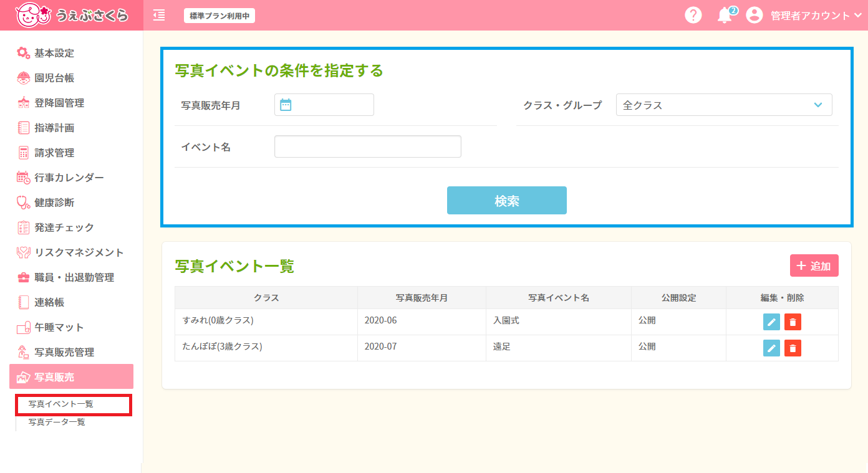Collapse the sidebar with the menu toggle icon
This screenshot has width=868, height=473.
(x=159, y=16)
